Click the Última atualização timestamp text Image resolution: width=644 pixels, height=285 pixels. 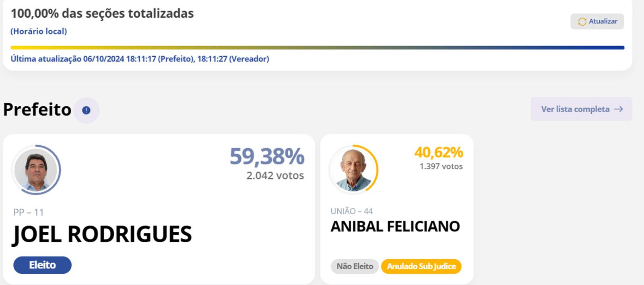(x=140, y=59)
